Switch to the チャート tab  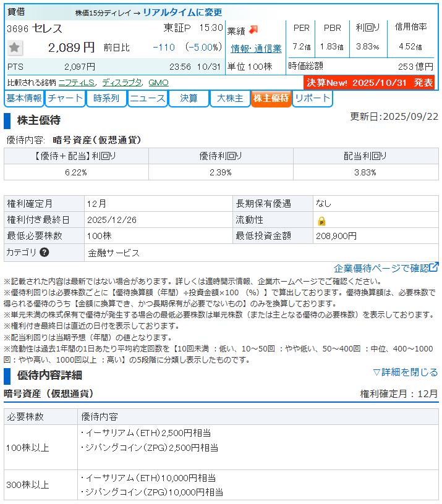(x=65, y=99)
